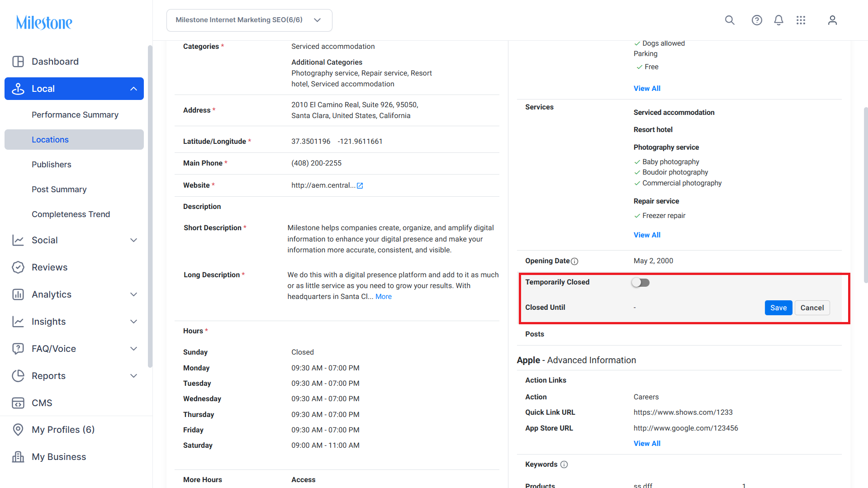Click the latitude value 37.3501196
This screenshot has width=868, height=488.
point(311,142)
